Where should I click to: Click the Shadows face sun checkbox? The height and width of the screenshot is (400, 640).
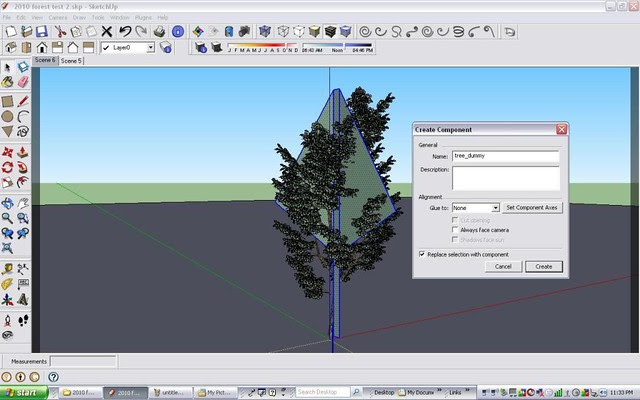455,240
